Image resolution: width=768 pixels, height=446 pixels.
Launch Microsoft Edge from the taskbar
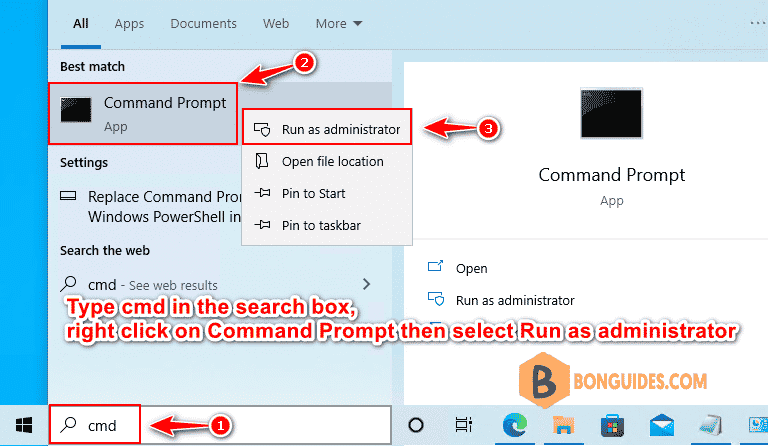point(514,424)
